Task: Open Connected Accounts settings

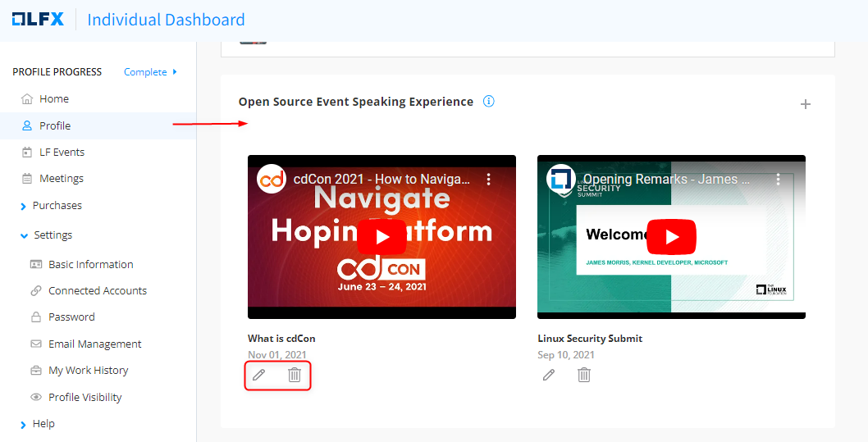Action: click(97, 291)
